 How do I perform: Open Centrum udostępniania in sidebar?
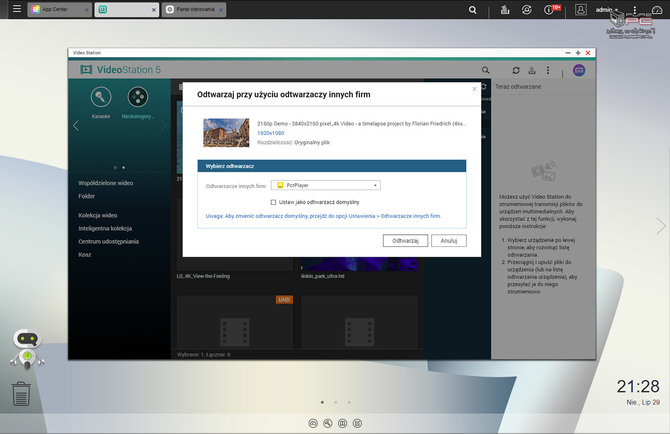(x=109, y=241)
